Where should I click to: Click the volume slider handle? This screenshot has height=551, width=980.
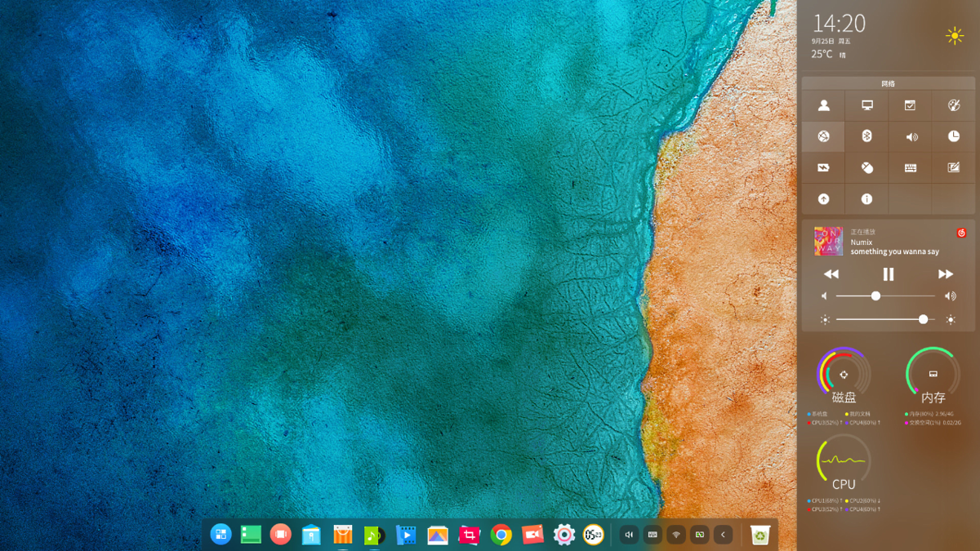(x=875, y=295)
